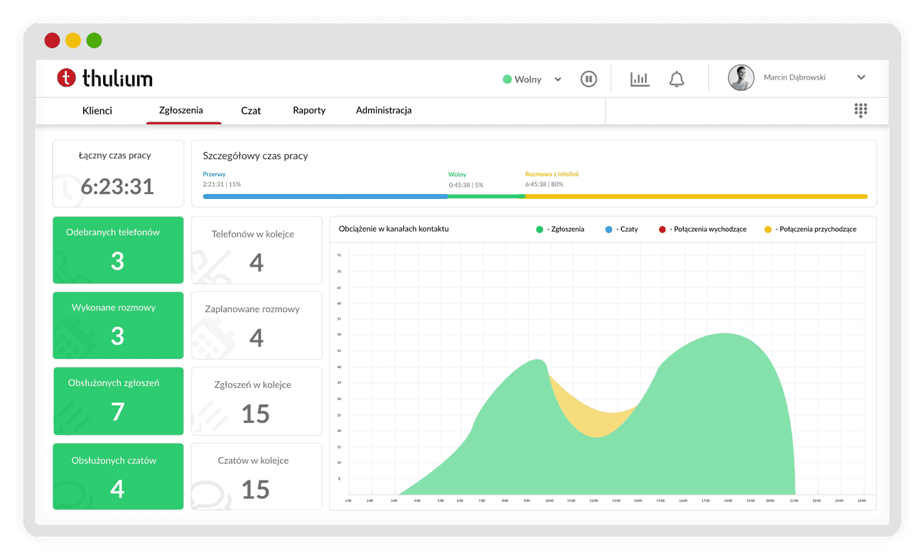Click the Czatów w kolejce tile
This screenshot has height=560, width=924.
click(257, 476)
